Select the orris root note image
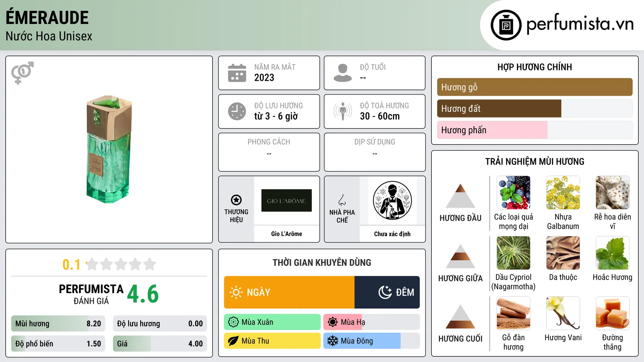Image resolution: width=644 pixels, height=362 pixels. click(613, 193)
